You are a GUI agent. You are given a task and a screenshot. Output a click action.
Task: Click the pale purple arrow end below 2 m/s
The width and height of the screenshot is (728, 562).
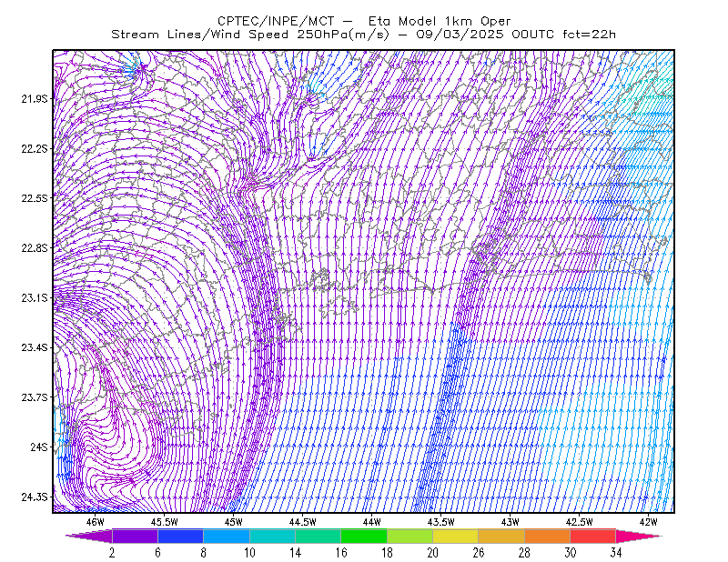pyautogui.click(x=89, y=536)
